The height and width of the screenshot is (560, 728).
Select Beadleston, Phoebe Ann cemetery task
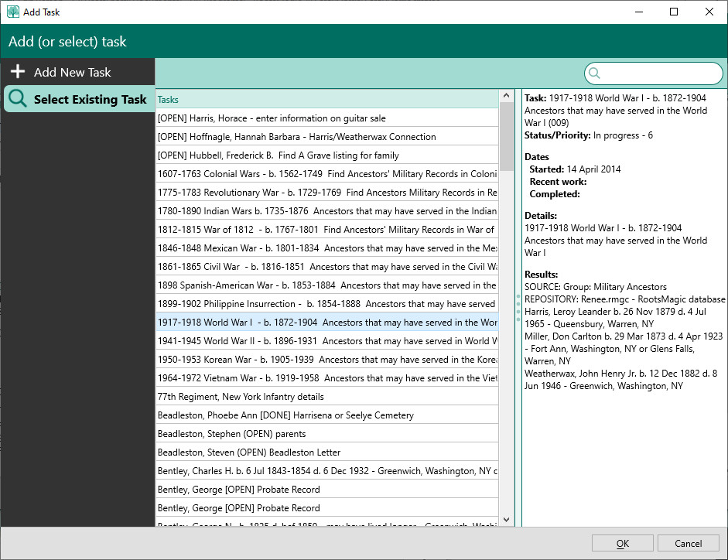coord(285,415)
